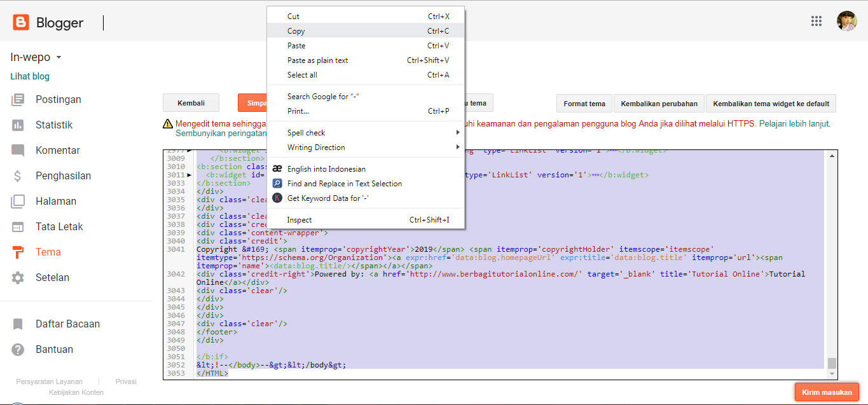Open the Statistik chart icon
The width and height of the screenshot is (868, 405).
click(18, 125)
